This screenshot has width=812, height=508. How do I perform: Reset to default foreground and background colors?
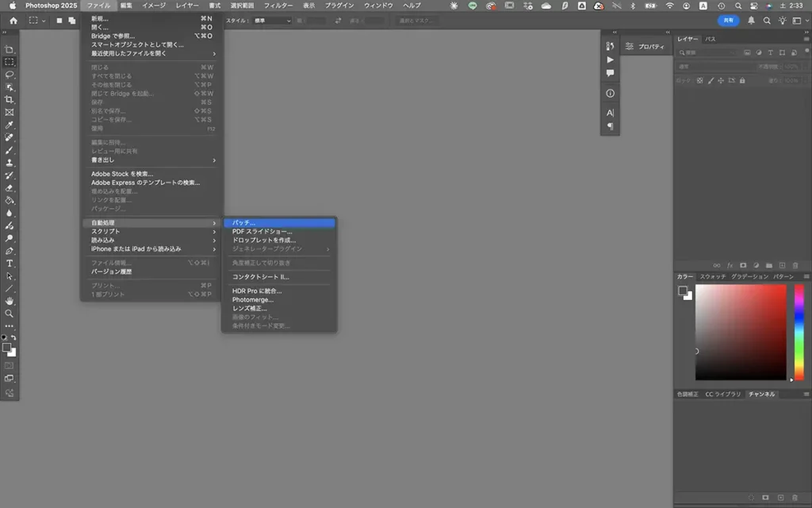coord(5,337)
